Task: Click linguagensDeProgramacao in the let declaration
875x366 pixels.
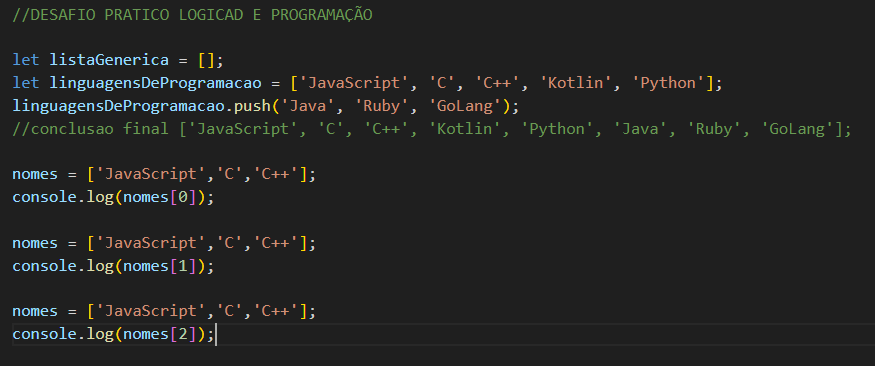Action: (156, 83)
